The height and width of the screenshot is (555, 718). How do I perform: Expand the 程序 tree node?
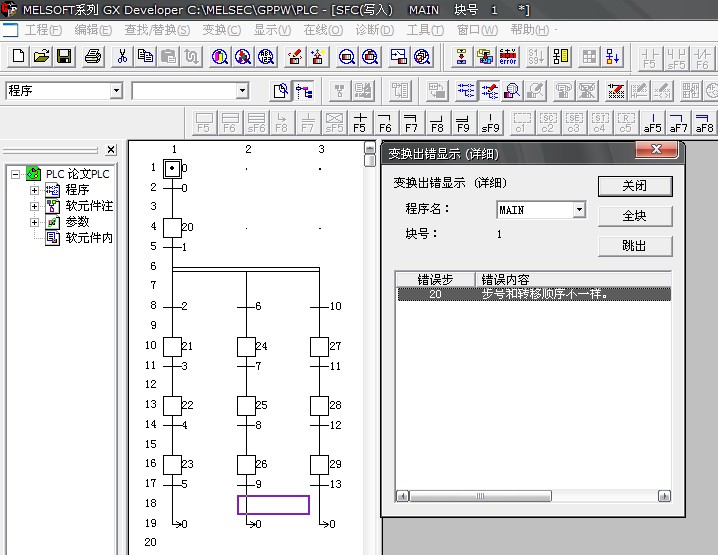pos(35,190)
